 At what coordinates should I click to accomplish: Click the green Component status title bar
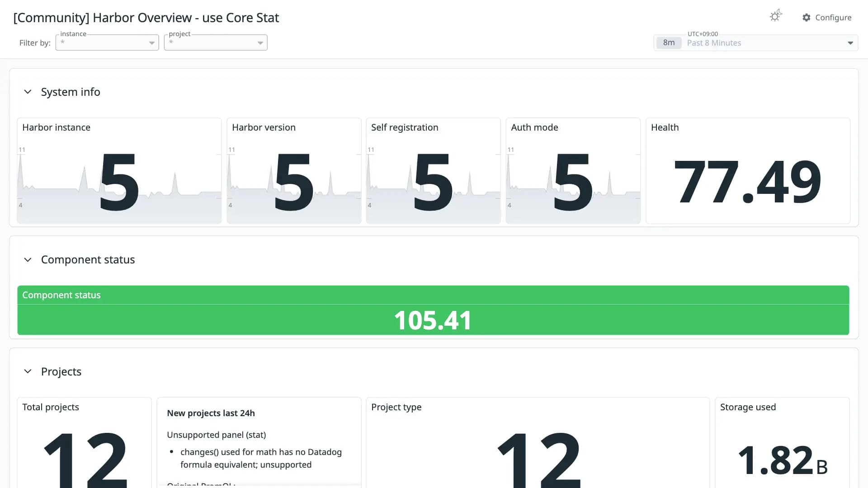point(433,295)
